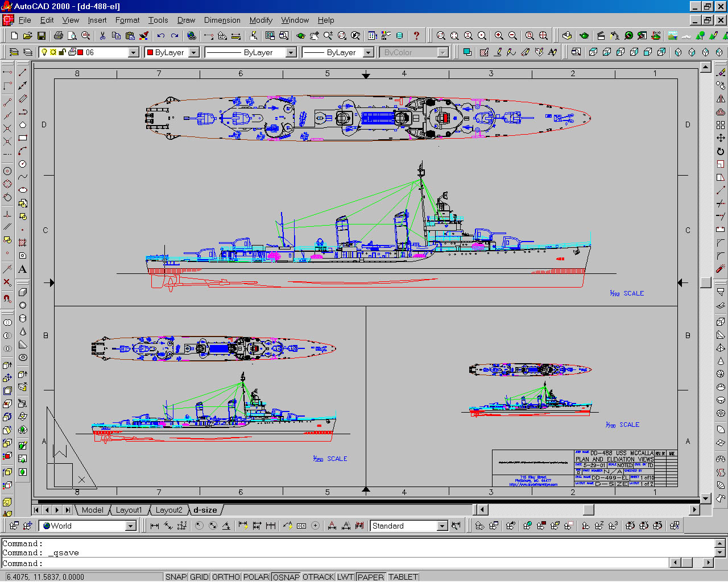
Task: Toggle OSNAP in the status bar
Action: [x=286, y=577]
